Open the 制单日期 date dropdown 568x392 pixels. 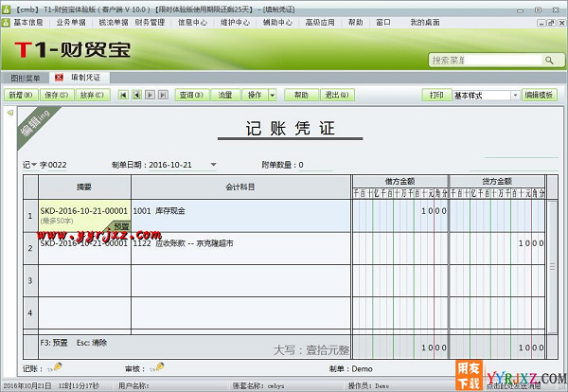coord(213,165)
